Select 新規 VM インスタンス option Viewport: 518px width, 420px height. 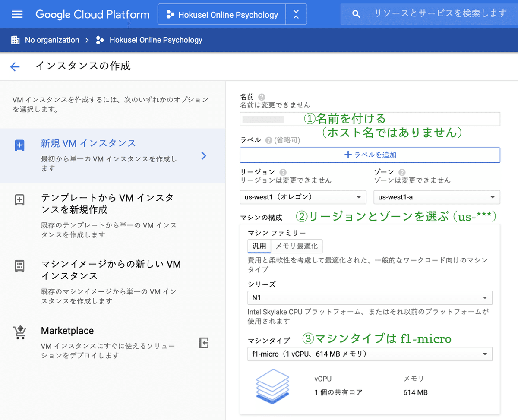(112, 156)
